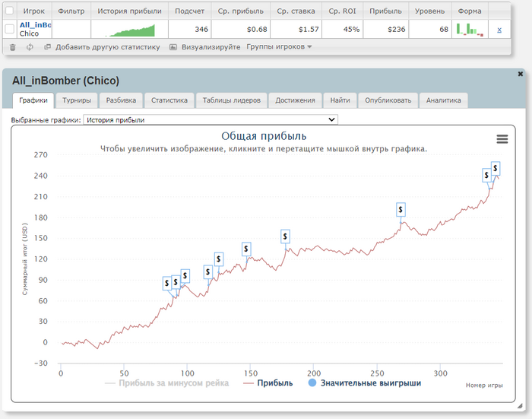Screen dimensions: 532x419
Task: Click the 346 count cell
Action: (x=190, y=29)
